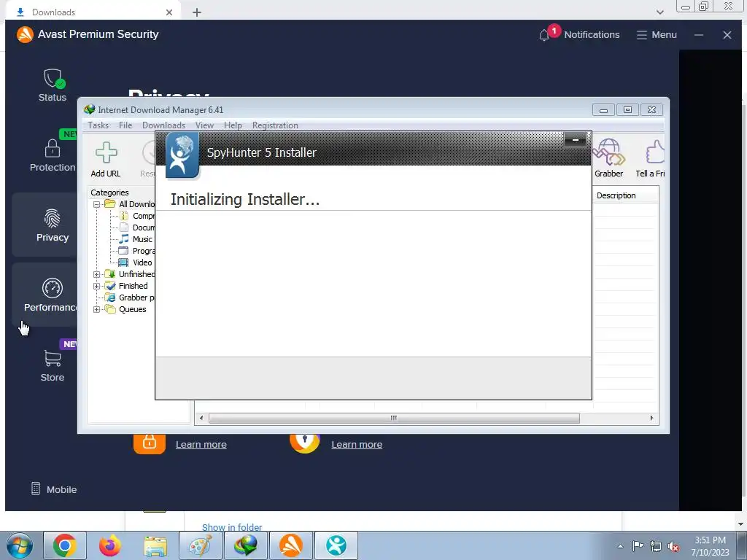This screenshot has width=747, height=560.
Task: Select Grabber projects tree item
Action: pos(130,297)
